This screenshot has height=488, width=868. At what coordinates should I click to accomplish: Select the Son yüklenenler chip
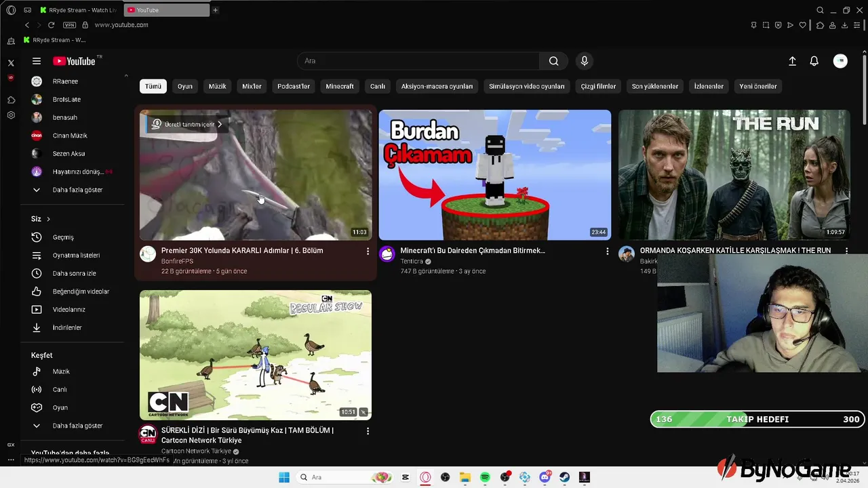coord(655,86)
